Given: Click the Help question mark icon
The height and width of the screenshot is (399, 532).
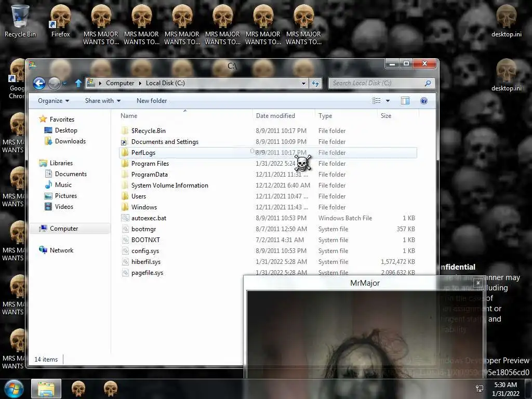Looking at the screenshot, I should coord(424,101).
